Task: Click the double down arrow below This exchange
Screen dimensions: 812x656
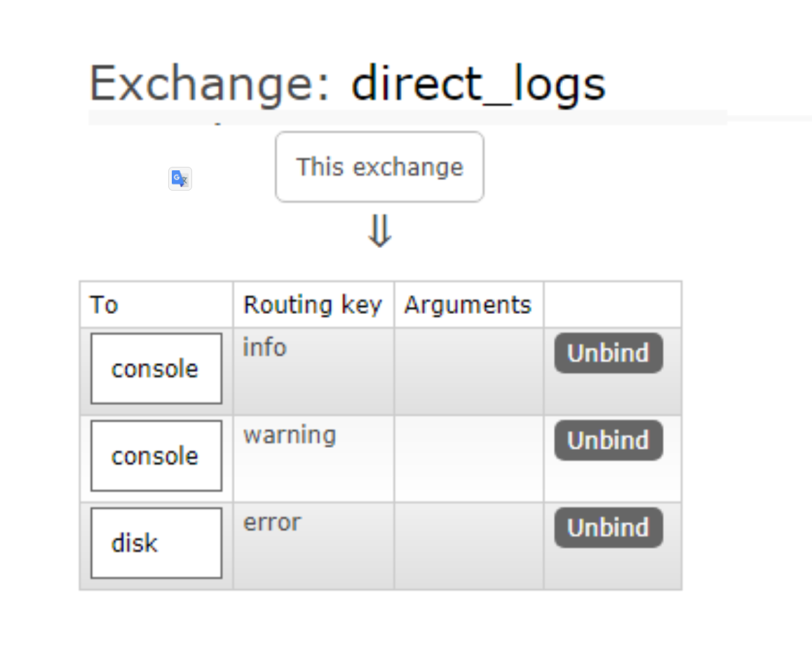Action: tap(379, 231)
